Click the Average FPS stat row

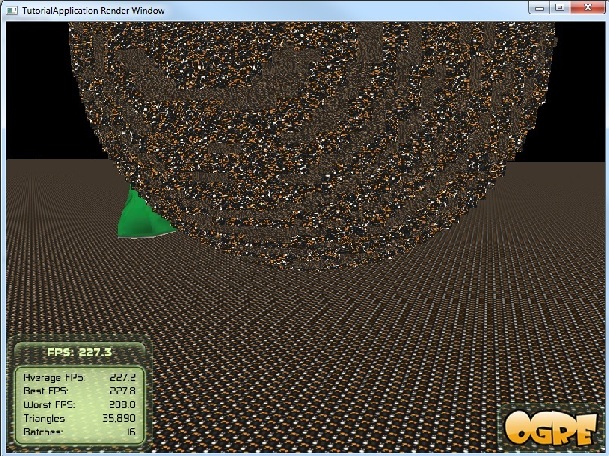pyautogui.click(x=80, y=377)
